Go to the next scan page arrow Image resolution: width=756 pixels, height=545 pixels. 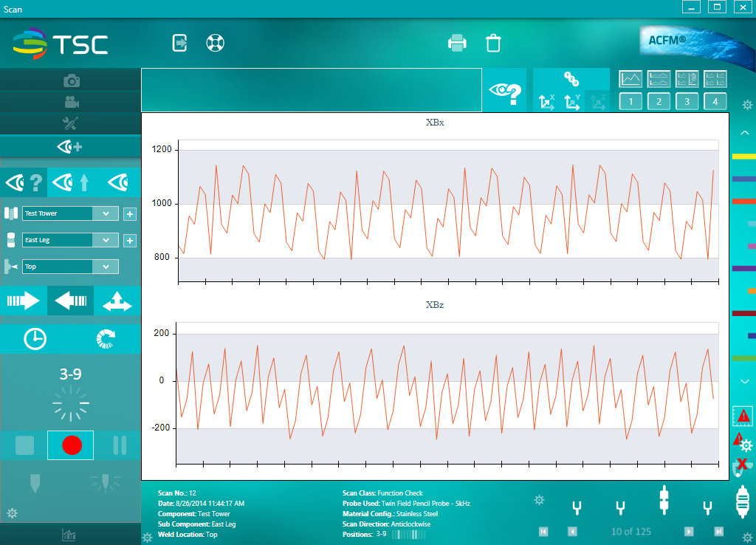(x=689, y=532)
